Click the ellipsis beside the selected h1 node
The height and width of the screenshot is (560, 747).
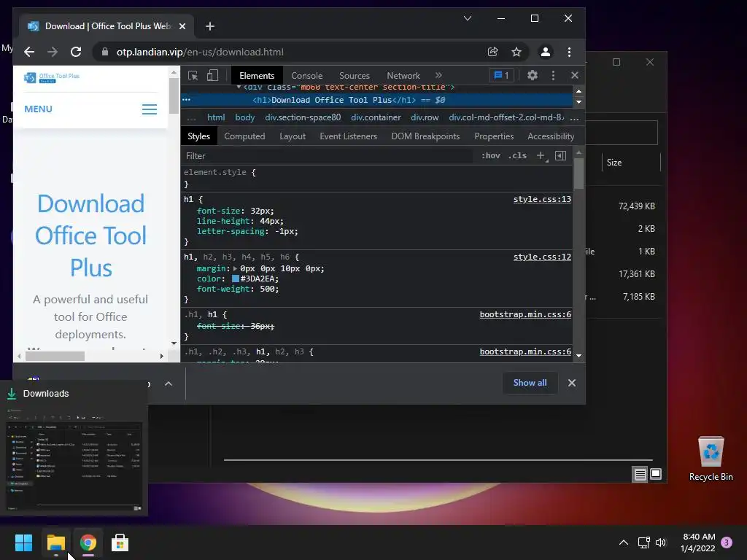click(186, 99)
